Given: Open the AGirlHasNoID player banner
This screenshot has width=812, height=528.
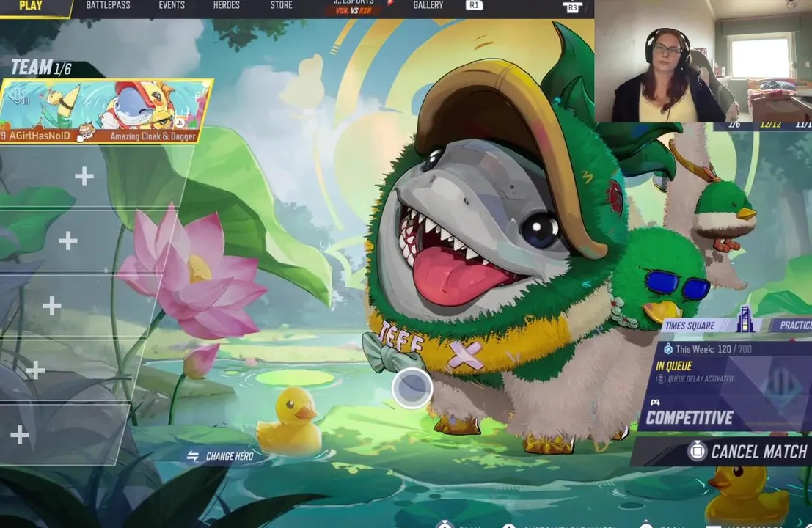Looking at the screenshot, I should (x=106, y=111).
